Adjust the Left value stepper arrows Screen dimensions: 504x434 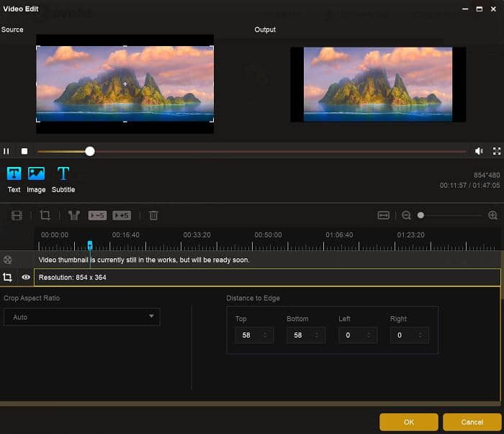tap(369, 335)
